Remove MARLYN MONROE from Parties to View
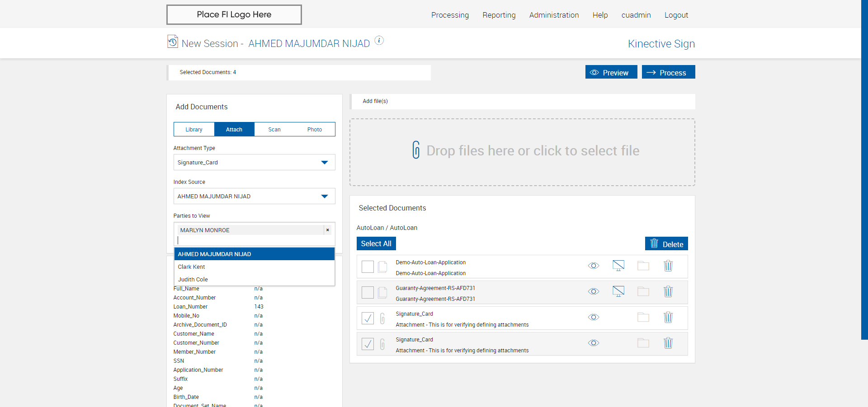 point(328,230)
